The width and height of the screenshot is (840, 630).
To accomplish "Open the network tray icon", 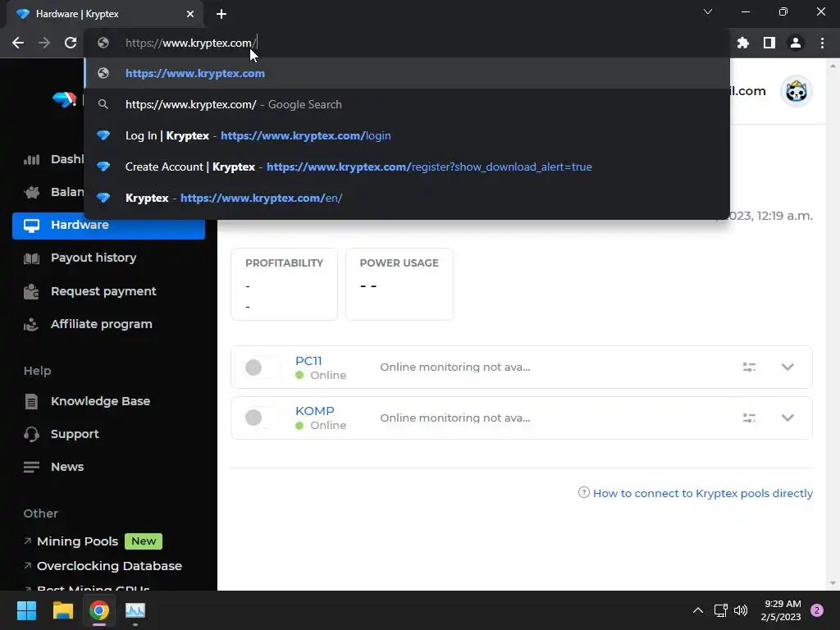I will click(720, 610).
